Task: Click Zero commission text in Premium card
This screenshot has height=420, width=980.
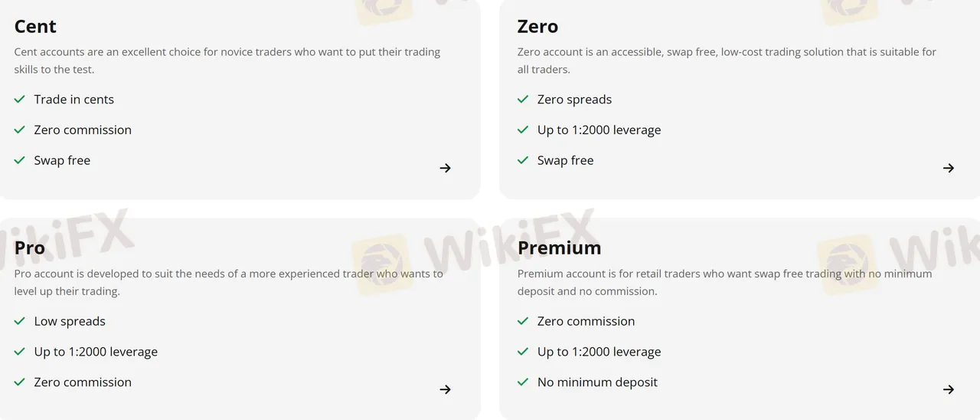Action: 586,321
